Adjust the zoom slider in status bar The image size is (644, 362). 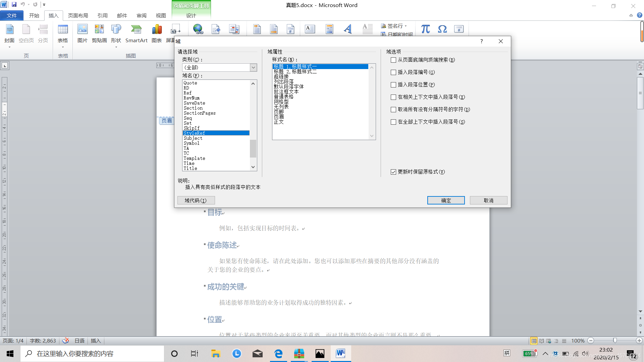tap(615, 341)
